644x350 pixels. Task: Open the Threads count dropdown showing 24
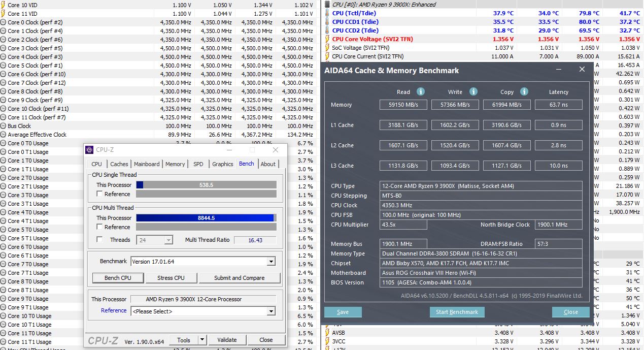[168, 240]
